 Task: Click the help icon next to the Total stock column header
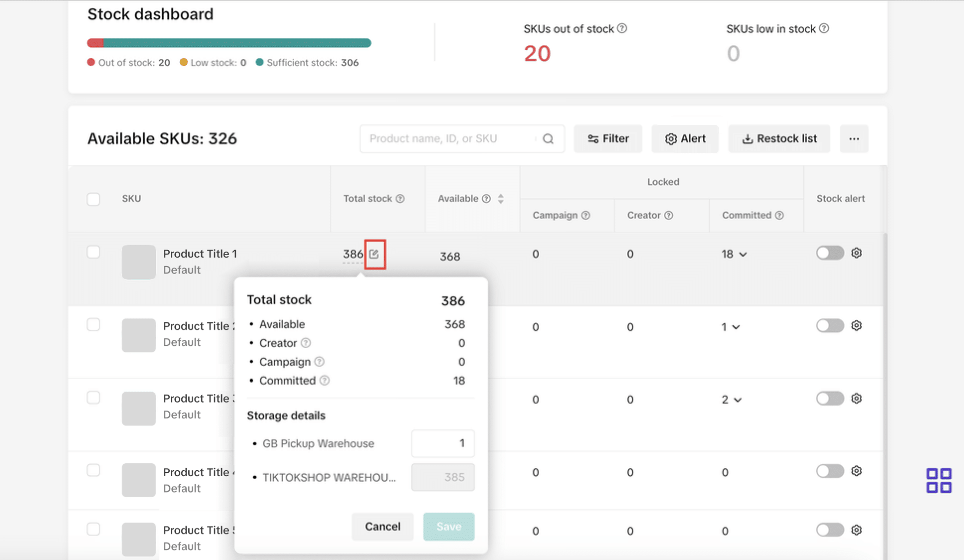400,199
